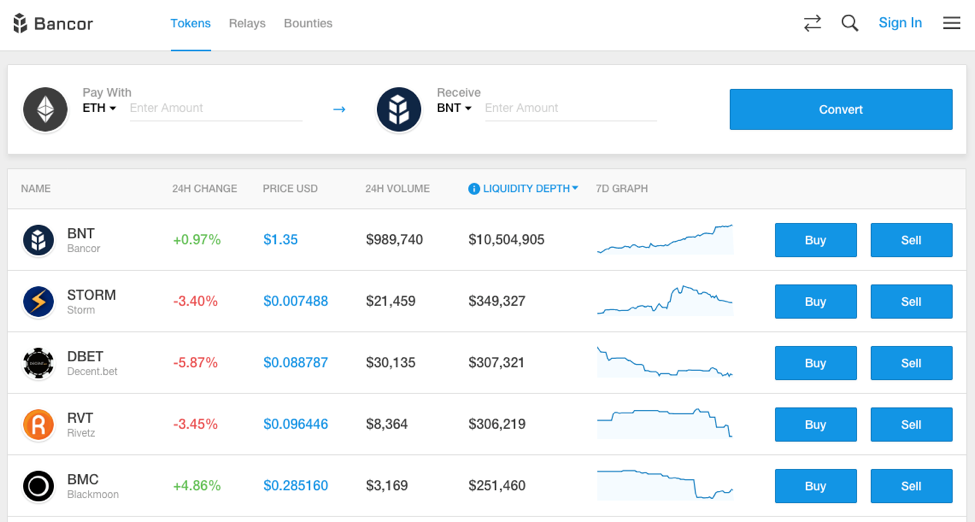Click the 24H VOLUME column header

click(397, 189)
